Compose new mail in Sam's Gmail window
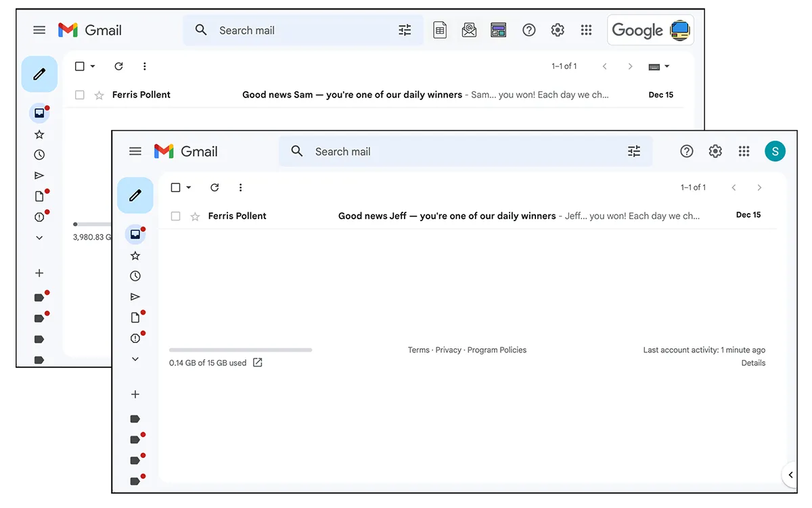The width and height of the screenshot is (812, 508). point(39,74)
